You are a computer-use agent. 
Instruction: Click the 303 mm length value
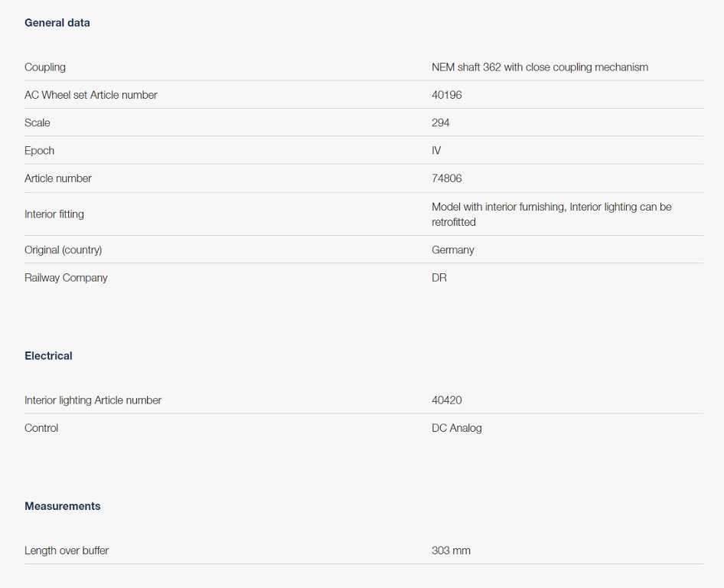[x=451, y=550]
